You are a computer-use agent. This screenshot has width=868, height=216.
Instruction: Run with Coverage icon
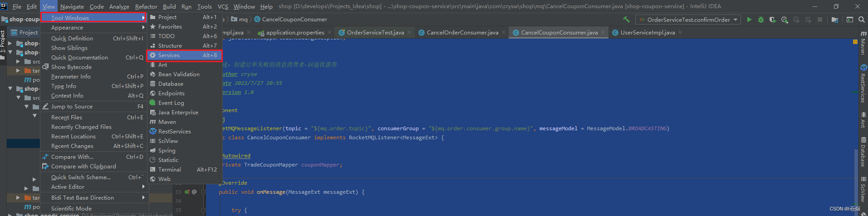773,20
